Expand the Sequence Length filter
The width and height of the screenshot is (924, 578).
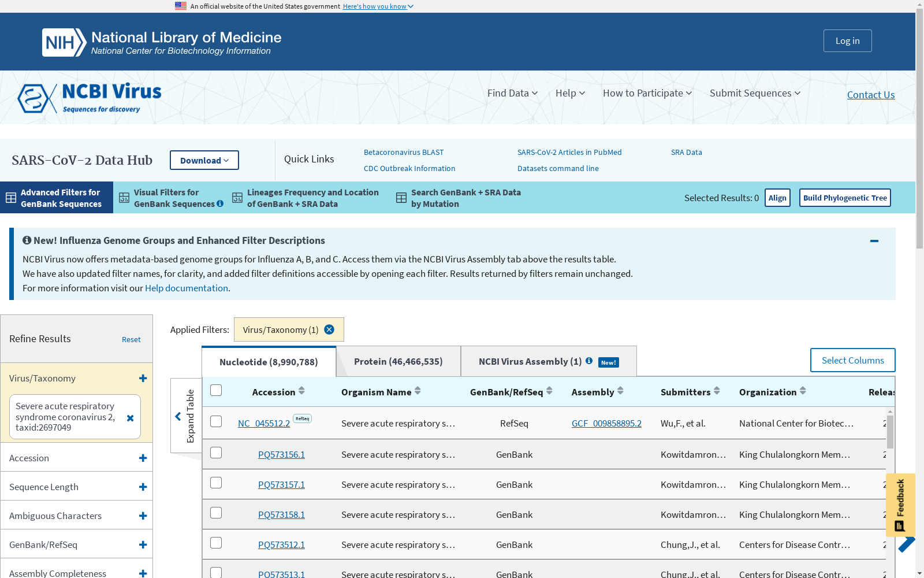coord(143,487)
